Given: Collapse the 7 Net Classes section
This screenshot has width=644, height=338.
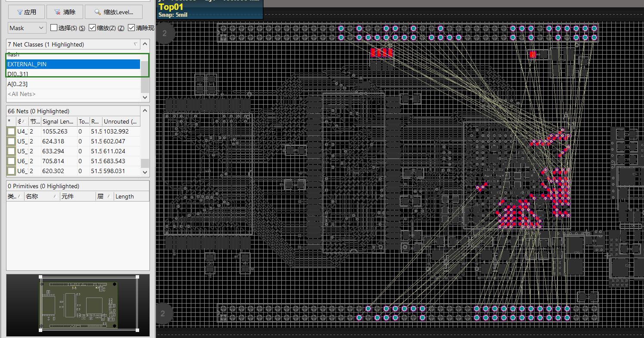Looking at the screenshot, I should (145, 43).
